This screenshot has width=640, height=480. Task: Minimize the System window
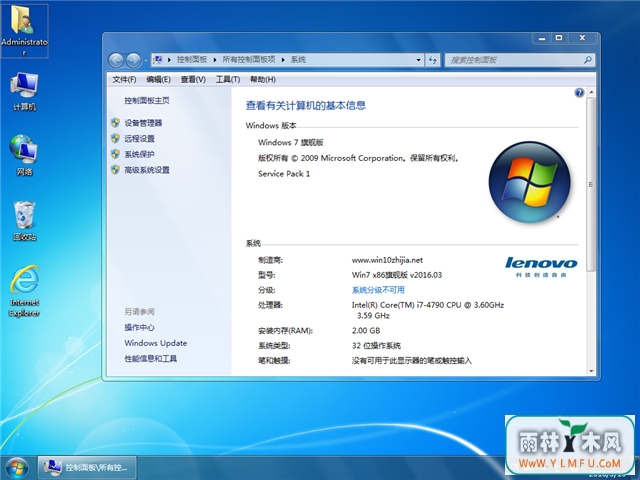pos(542,38)
